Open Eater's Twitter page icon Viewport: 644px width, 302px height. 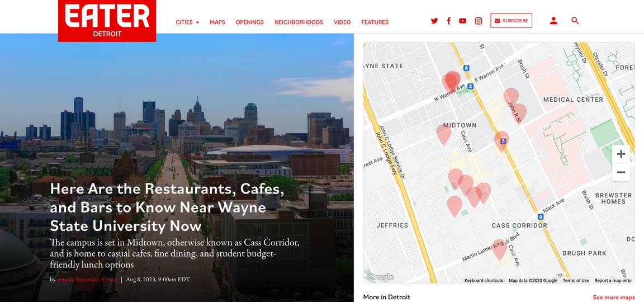[434, 21]
